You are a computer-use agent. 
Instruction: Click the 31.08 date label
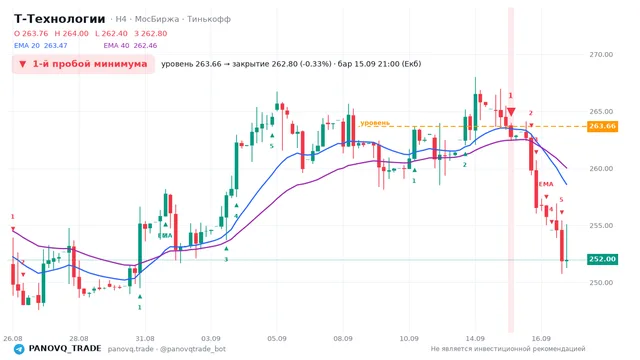click(145, 338)
